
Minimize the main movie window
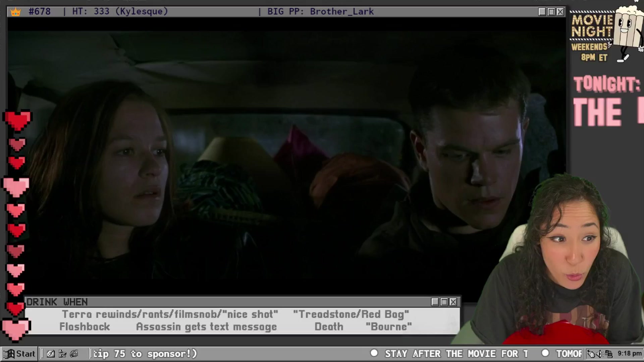(x=542, y=12)
